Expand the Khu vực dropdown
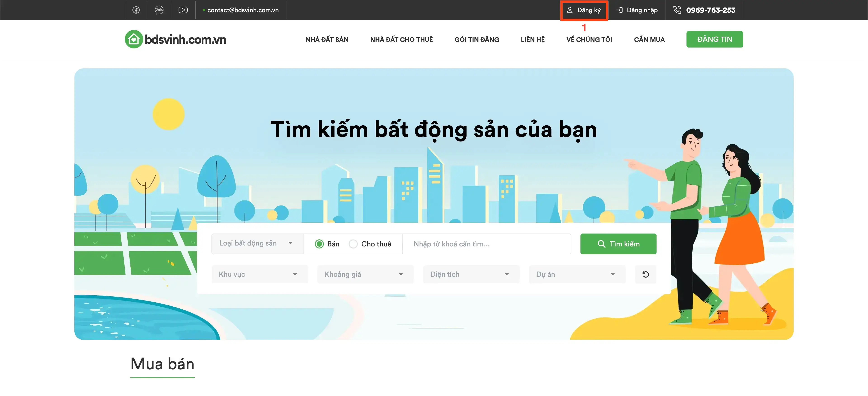The height and width of the screenshot is (396, 868). 259,274
